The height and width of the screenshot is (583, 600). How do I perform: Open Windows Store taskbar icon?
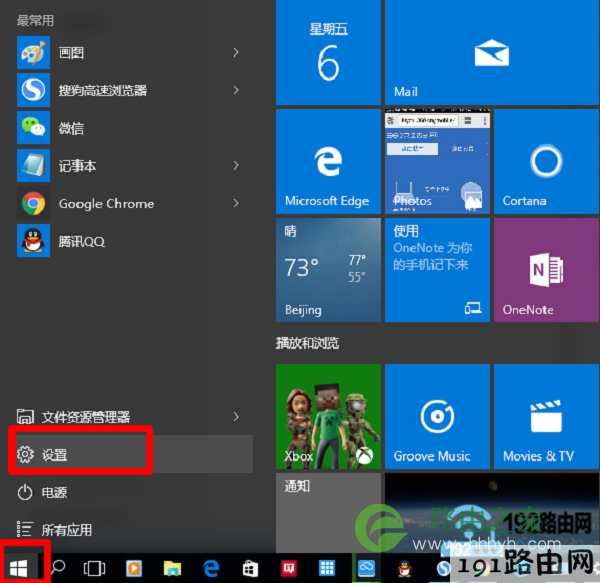coord(250,568)
